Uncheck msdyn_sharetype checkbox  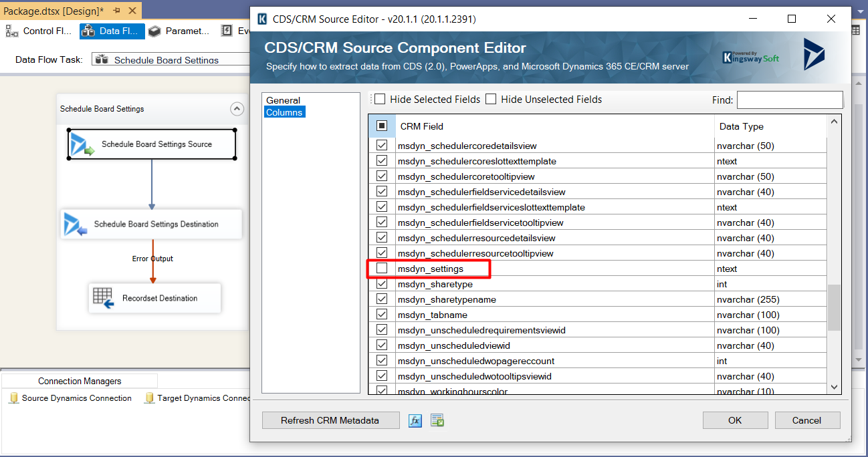[x=382, y=284]
